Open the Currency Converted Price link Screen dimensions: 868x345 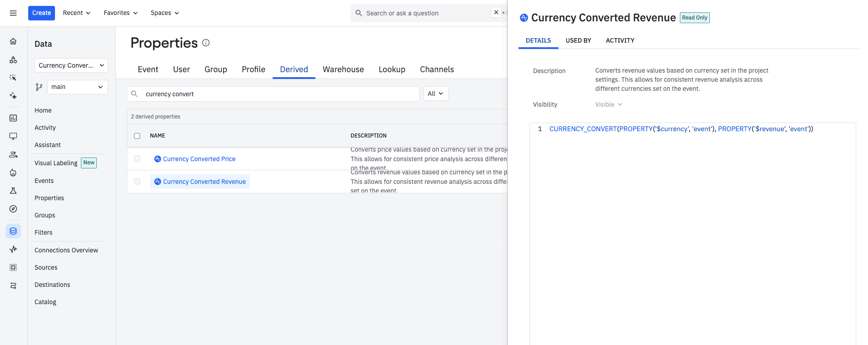pyautogui.click(x=199, y=159)
